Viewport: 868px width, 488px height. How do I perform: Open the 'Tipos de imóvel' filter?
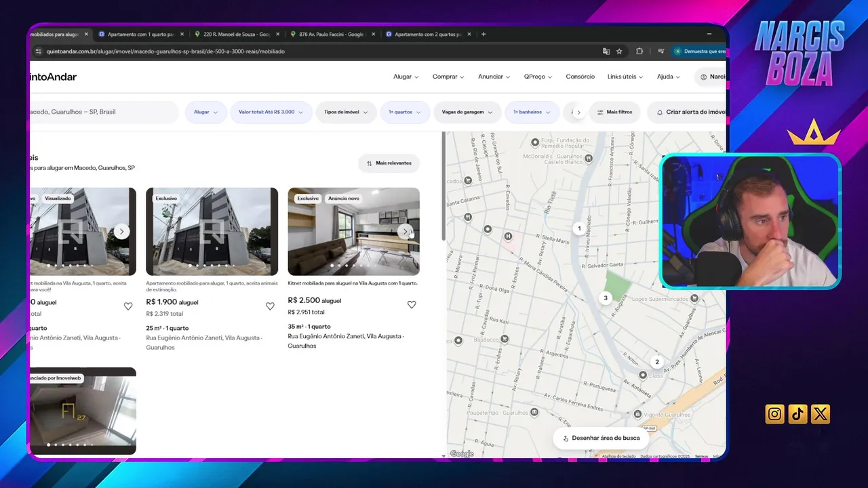(x=346, y=112)
